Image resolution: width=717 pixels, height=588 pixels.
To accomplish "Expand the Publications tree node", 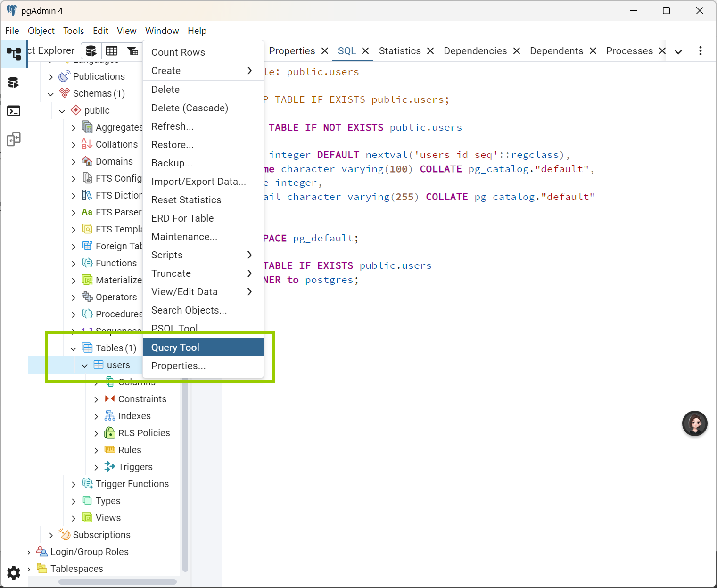I will [x=50, y=77].
